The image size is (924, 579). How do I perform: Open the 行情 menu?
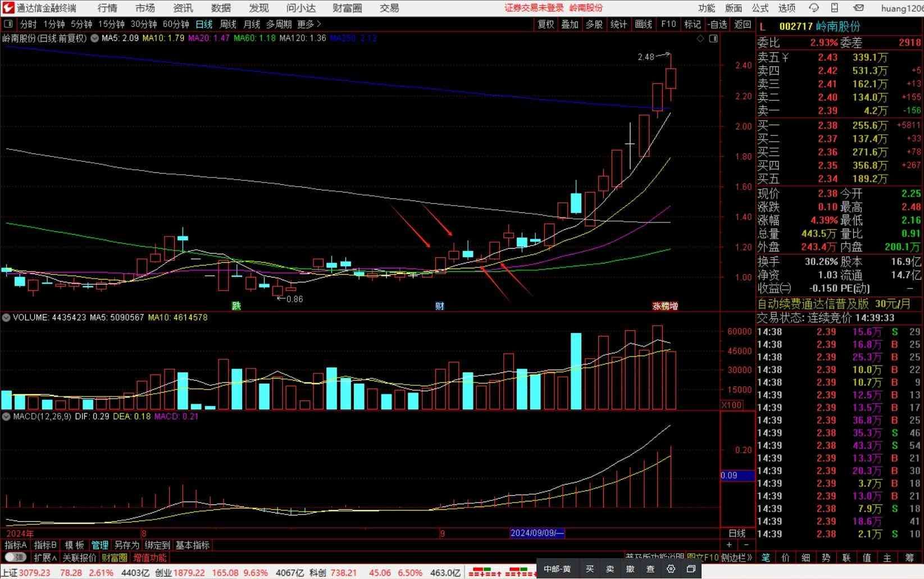pyautogui.click(x=107, y=8)
